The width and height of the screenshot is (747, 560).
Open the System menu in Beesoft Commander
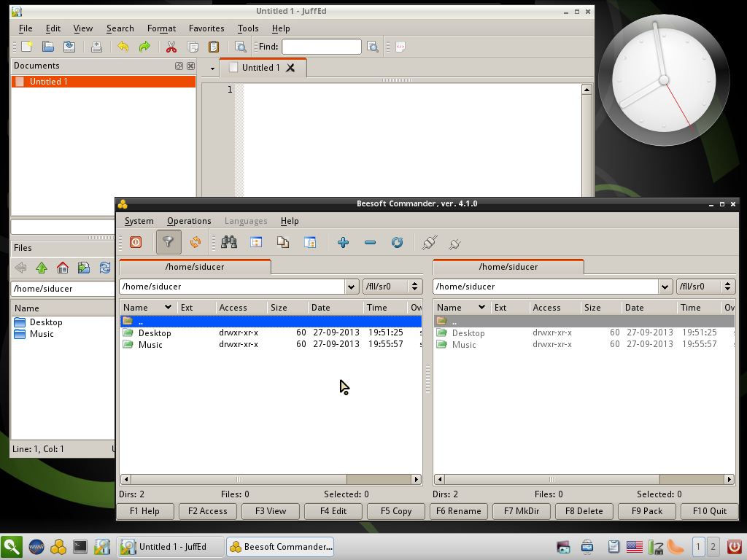click(139, 221)
